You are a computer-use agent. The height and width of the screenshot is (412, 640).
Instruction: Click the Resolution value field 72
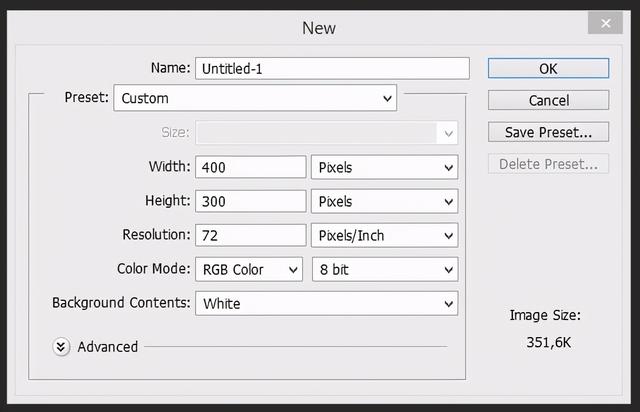click(x=251, y=235)
